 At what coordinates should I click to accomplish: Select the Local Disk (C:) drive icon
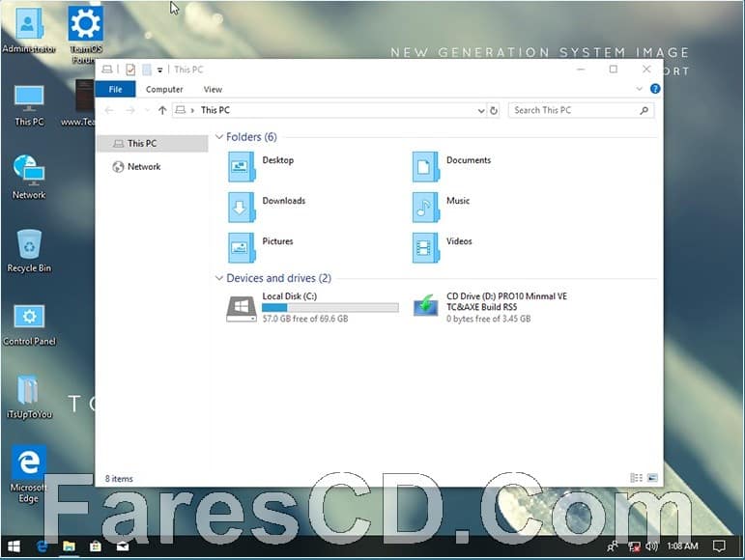242,308
